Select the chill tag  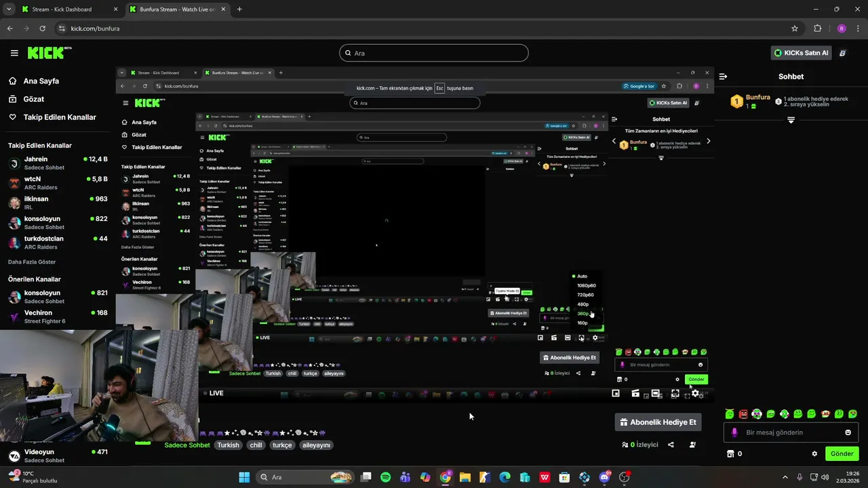click(256, 445)
